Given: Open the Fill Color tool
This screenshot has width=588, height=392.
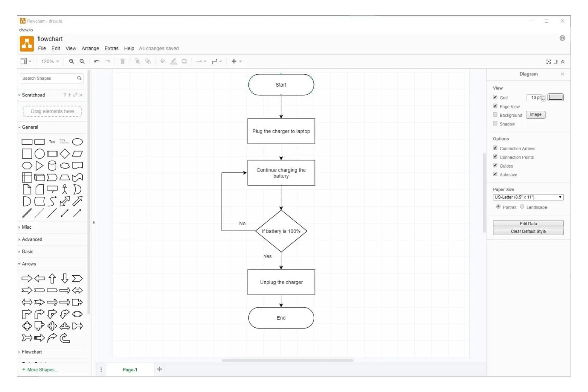Looking at the screenshot, I should pyautogui.click(x=163, y=61).
